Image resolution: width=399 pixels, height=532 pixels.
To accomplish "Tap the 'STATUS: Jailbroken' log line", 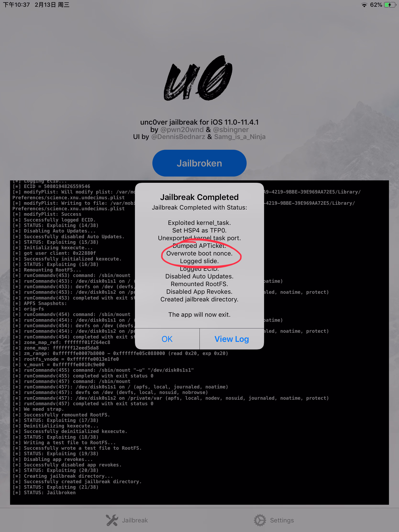I will [50, 493].
